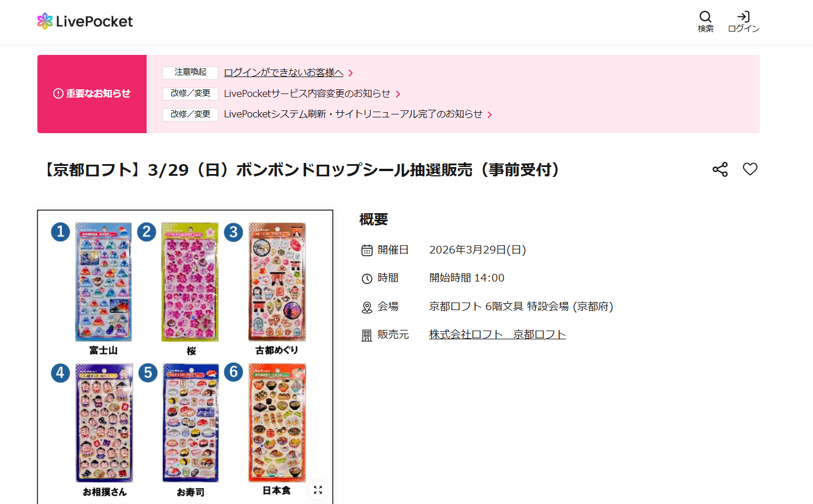This screenshot has width=813, height=504.
Task: Click chevron after サービス内容変更のお知らせ
Action: [398, 94]
